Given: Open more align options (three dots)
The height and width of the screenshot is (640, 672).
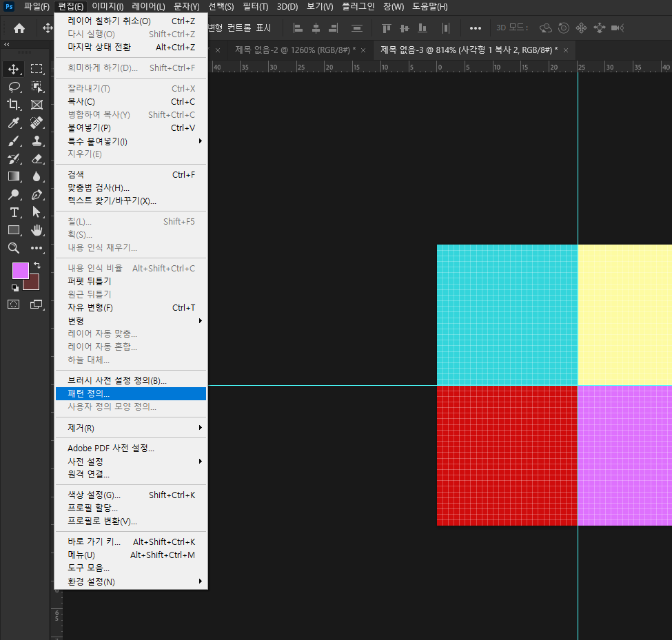Looking at the screenshot, I should 476,28.
